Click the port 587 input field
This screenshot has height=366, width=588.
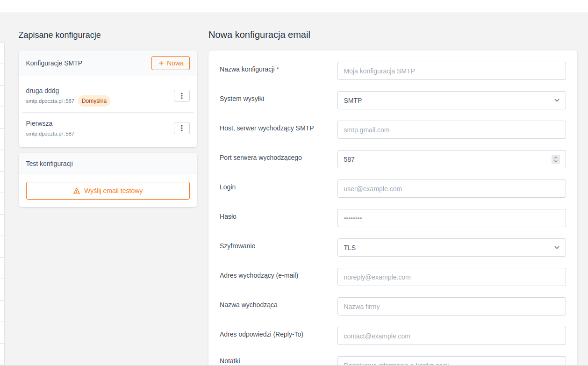[x=442, y=159]
